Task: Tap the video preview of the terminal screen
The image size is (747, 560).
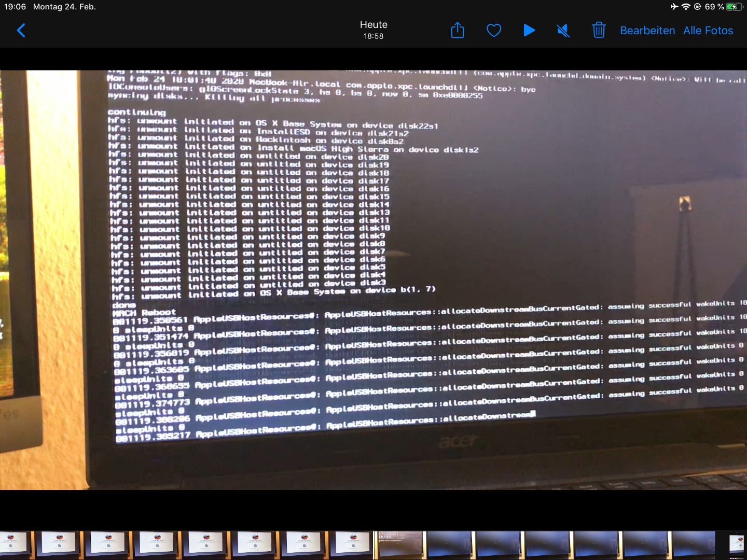Action: tap(374, 280)
